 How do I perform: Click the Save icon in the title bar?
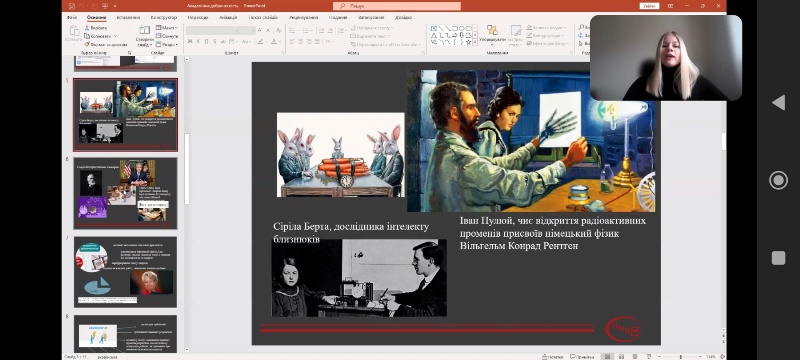click(x=71, y=6)
